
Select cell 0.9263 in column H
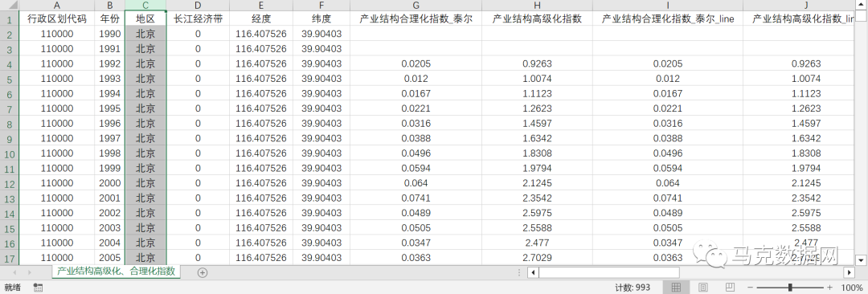(537, 63)
